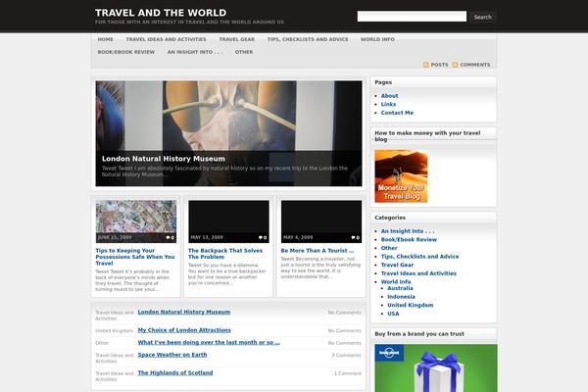
Task: Open the About page link
Action: click(390, 96)
